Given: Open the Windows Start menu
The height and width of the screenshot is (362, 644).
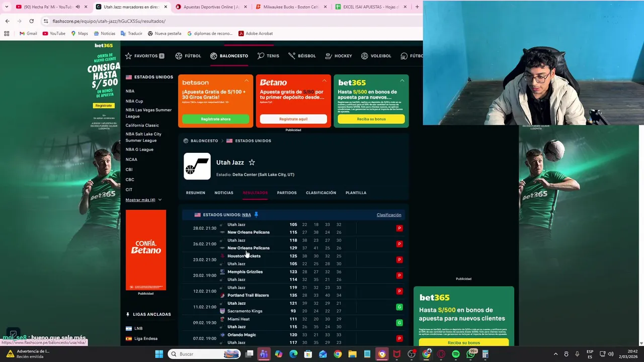Looking at the screenshot, I should pos(159,354).
